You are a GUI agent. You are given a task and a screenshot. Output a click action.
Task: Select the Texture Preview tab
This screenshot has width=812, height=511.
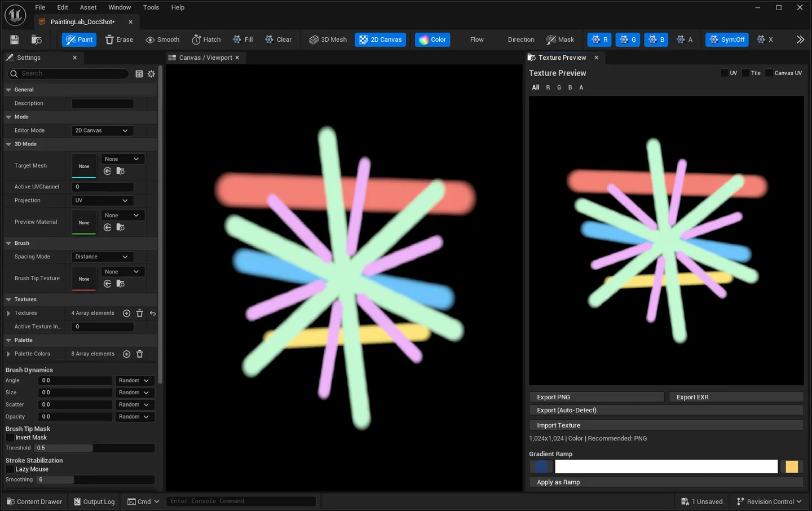coord(562,58)
